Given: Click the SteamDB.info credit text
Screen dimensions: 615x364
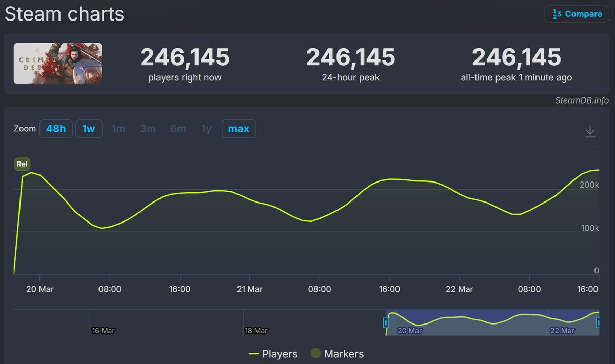Looking at the screenshot, I should tap(582, 100).
